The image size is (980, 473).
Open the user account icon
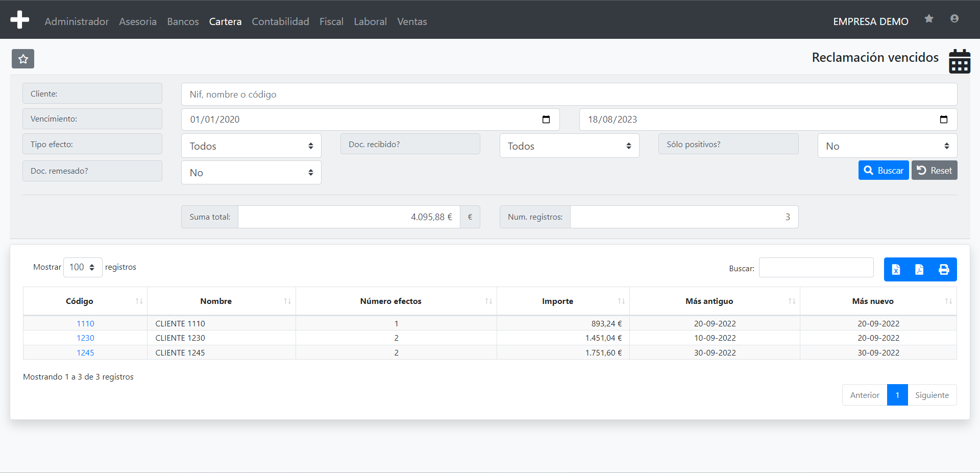pyautogui.click(x=954, y=19)
